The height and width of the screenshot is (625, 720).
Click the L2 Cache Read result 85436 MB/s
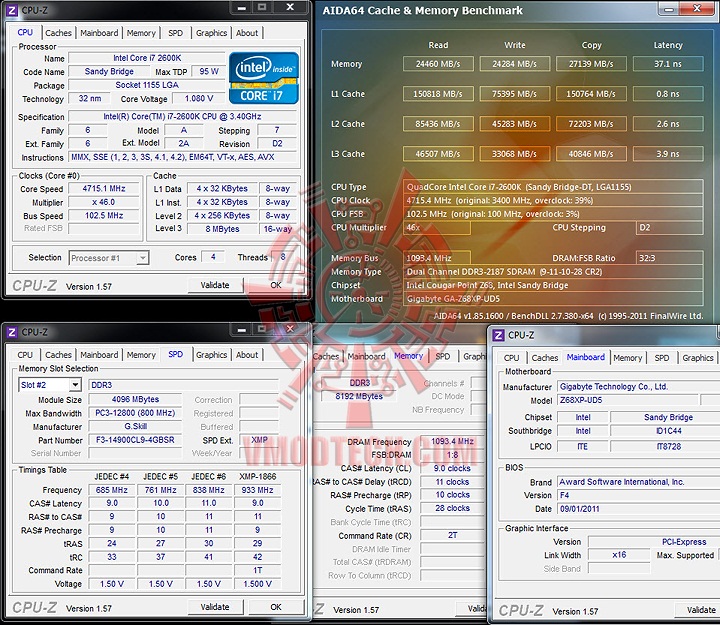pyautogui.click(x=438, y=124)
